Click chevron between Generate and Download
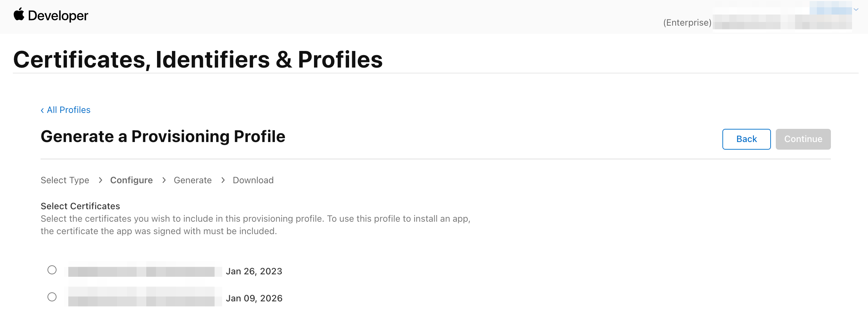The height and width of the screenshot is (336, 868). click(x=223, y=180)
